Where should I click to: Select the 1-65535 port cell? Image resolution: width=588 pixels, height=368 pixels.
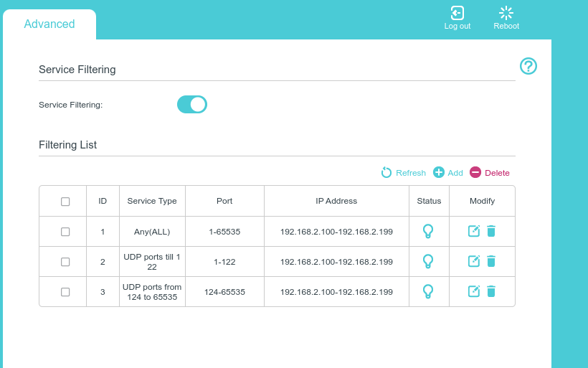(224, 232)
